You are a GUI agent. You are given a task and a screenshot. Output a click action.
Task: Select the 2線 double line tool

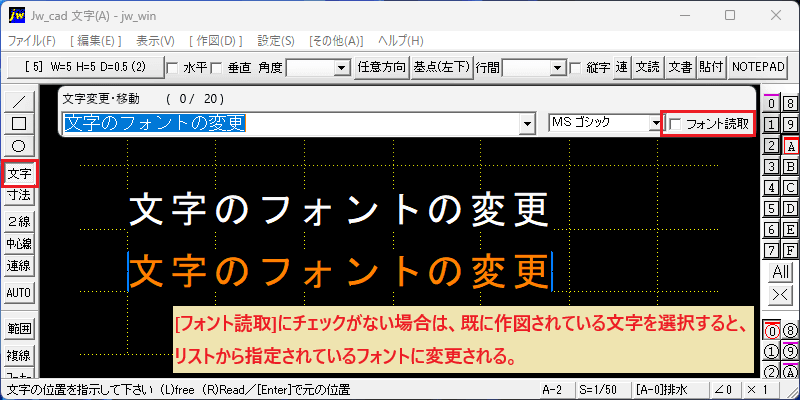click(19, 221)
